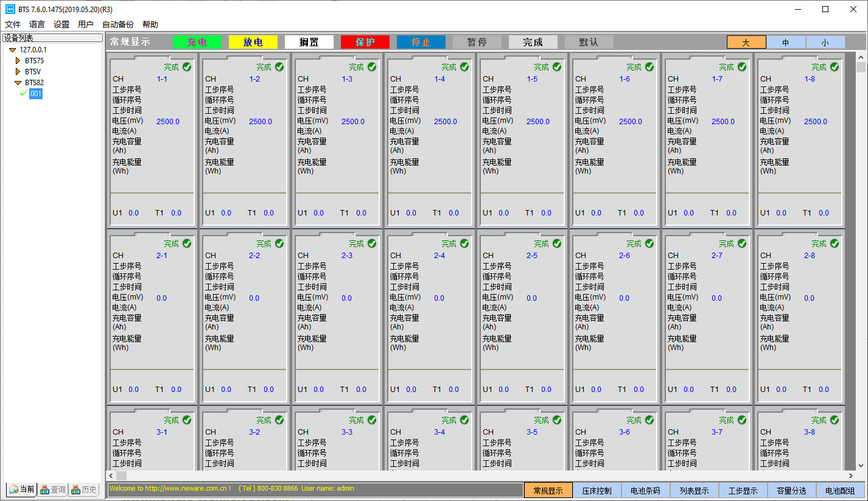Click the completed checkmark icon on channel 1-3
Screen dimensions: 868x501
[x=372, y=67]
